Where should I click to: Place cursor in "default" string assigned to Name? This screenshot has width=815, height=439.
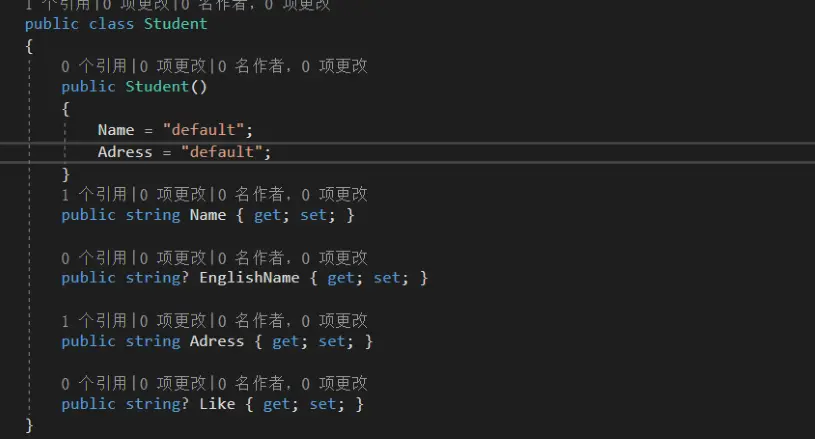point(207,130)
